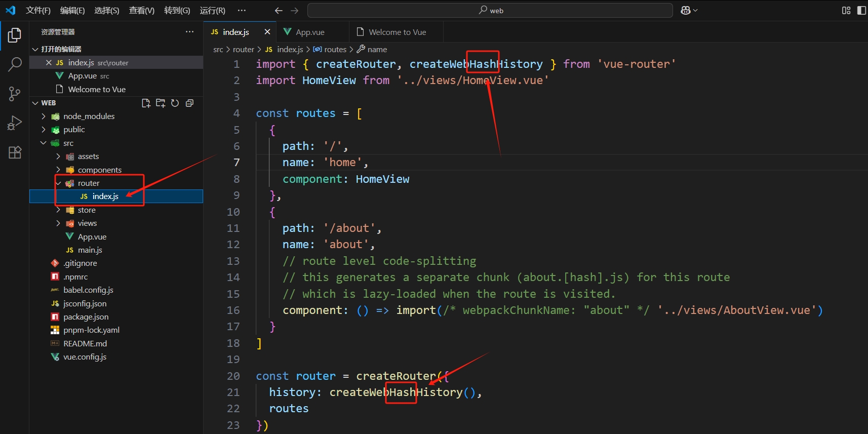Image resolution: width=868 pixels, height=434 pixels.
Task: Open the Copilot dropdown in title bar
Action: pyautogui.click(x=689, y=11)
